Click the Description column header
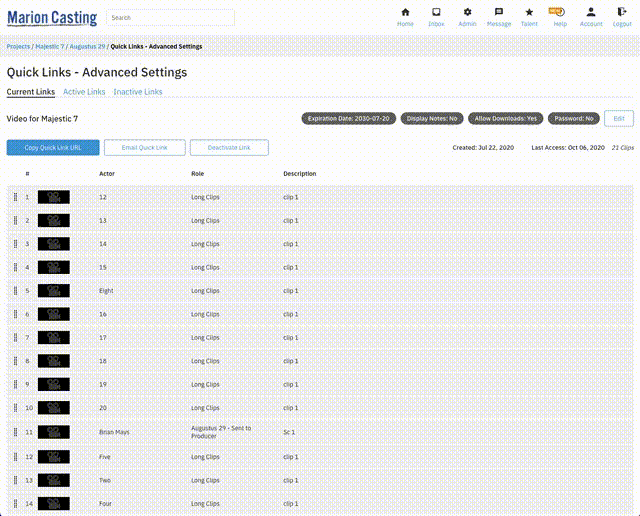The width and height of the screenshot is (640, 516). [300, 173]
